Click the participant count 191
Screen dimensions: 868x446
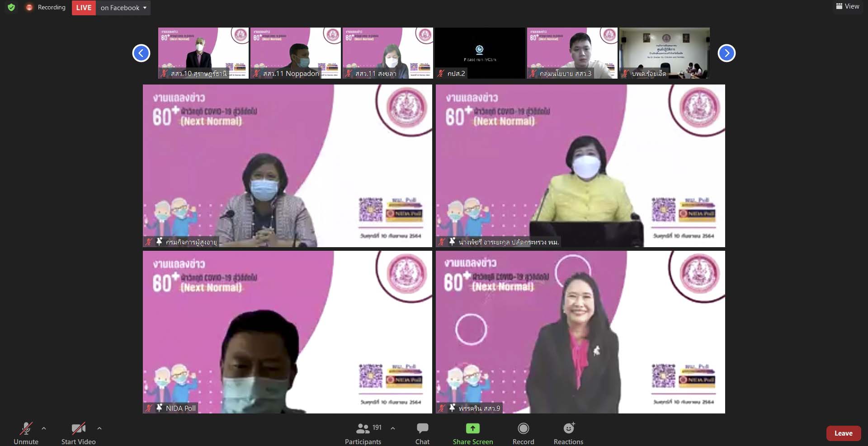(x=377, y=427)
